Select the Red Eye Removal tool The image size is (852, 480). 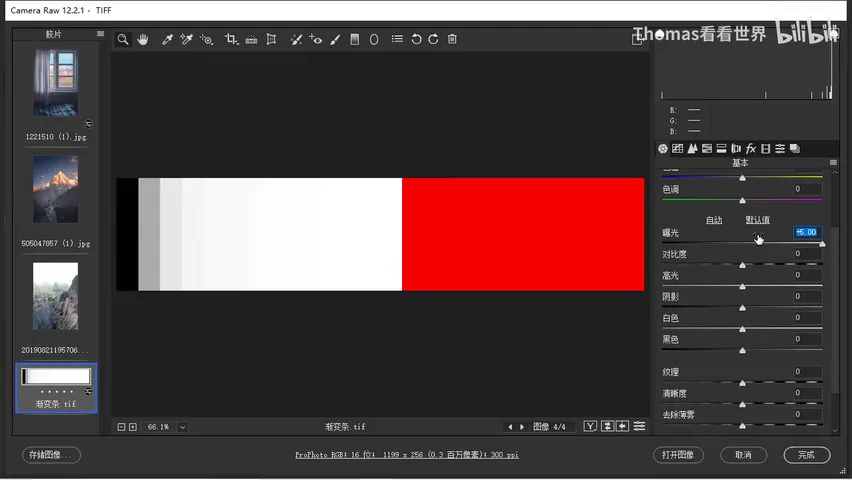[316, 39]
